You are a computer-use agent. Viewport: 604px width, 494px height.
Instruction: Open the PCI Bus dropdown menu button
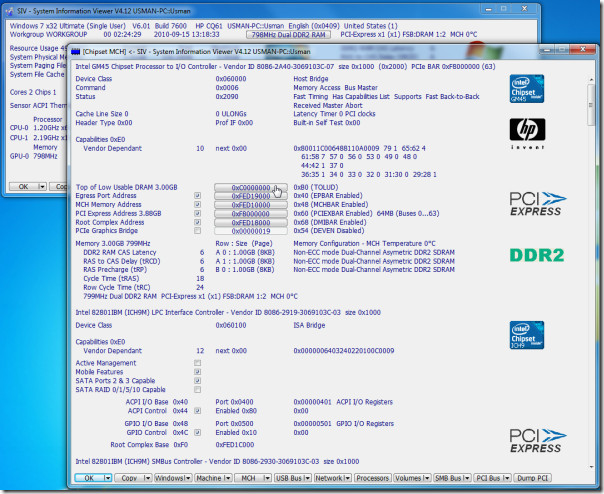[492, 478]
